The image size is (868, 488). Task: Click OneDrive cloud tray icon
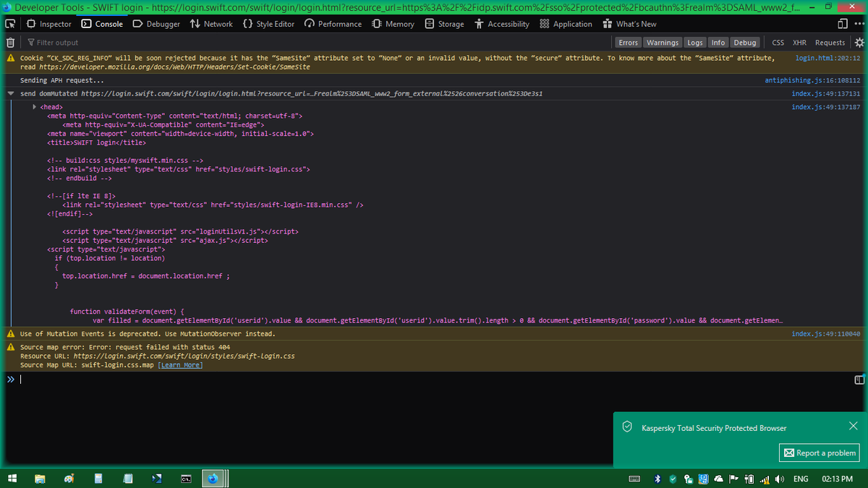pyautogui.click(x=719, y=479)
